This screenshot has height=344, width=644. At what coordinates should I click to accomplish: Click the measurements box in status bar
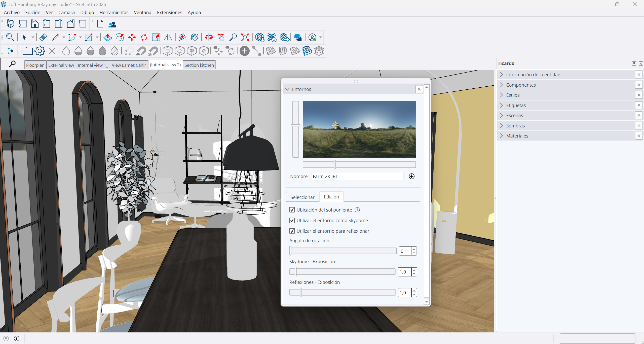pos(597,338)
